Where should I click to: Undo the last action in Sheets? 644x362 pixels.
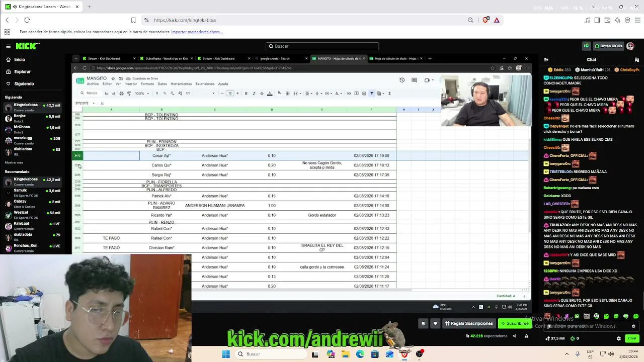pyautogui.click(x=106, y=94)
